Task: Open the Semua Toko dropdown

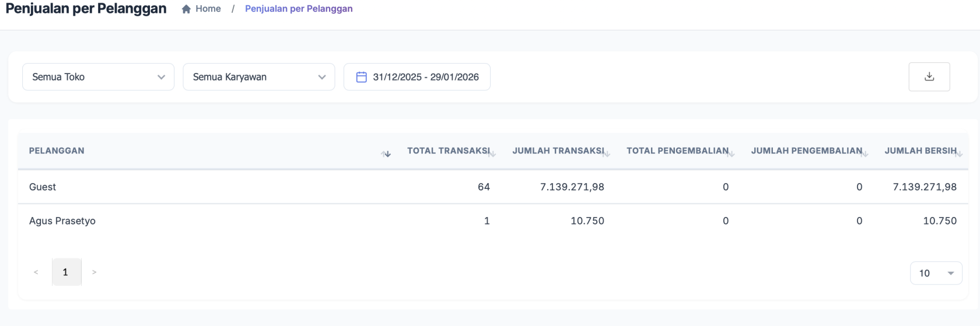Action: (x=98, y=77)
